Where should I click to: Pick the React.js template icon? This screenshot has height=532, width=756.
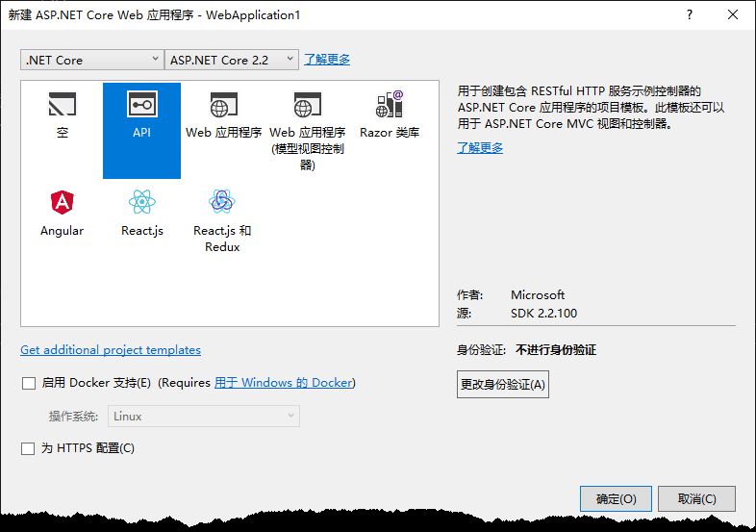pyautogui.click(x=142, y=202)
